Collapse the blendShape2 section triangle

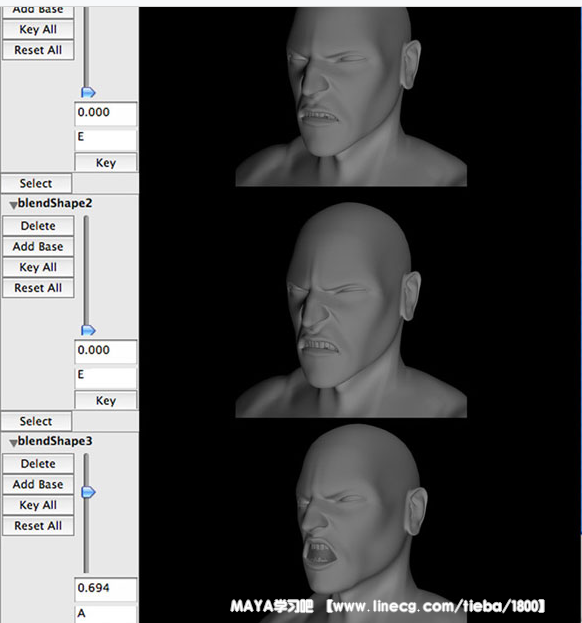pyautogui.click(x=13, y=205)
